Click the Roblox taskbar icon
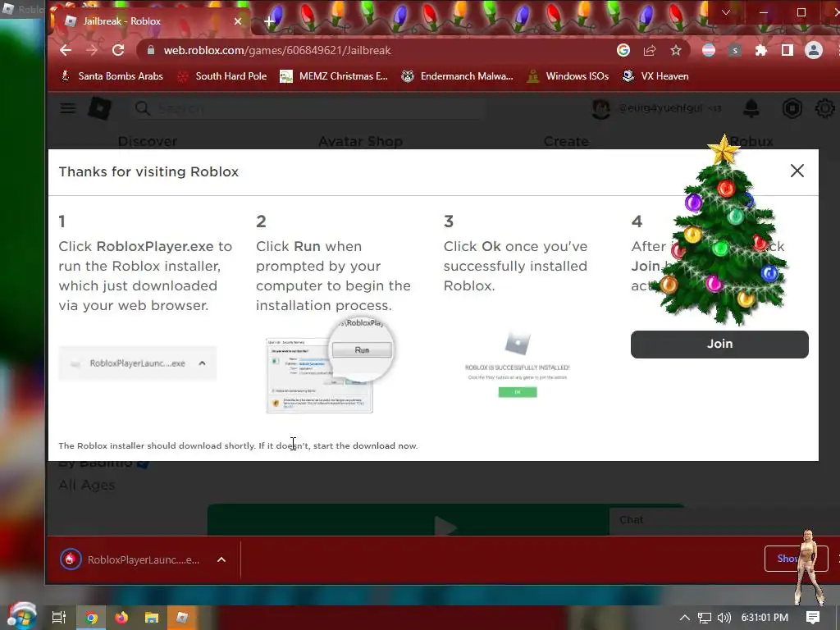Viewport: 840px width, 630px height. tap(182, 618)
